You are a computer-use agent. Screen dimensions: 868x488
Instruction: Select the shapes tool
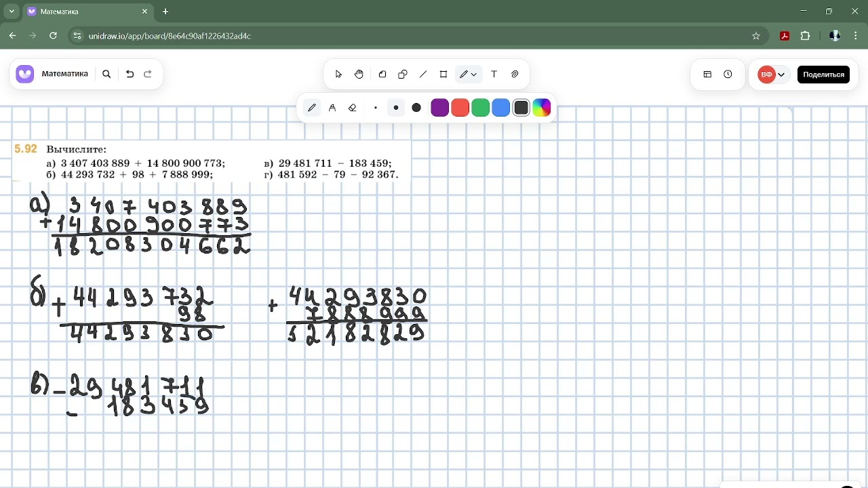(x=403, y=75)
